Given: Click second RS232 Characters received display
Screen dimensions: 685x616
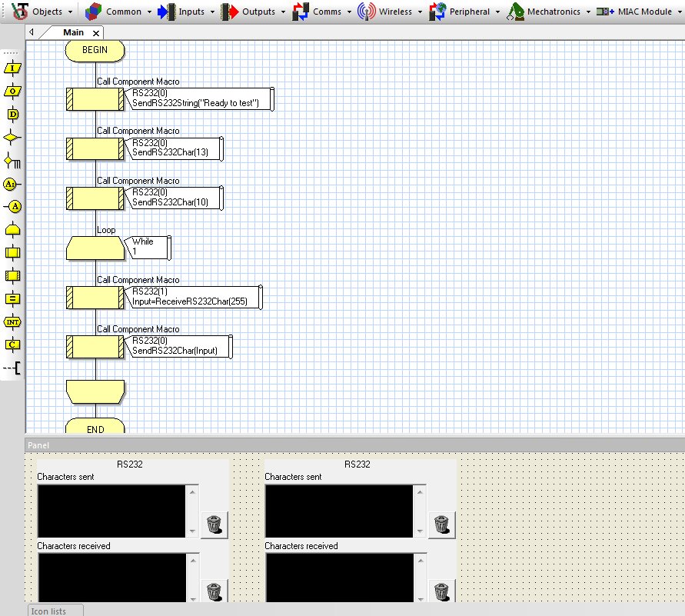Looking at the screenshot, I should tap(340, 578).
